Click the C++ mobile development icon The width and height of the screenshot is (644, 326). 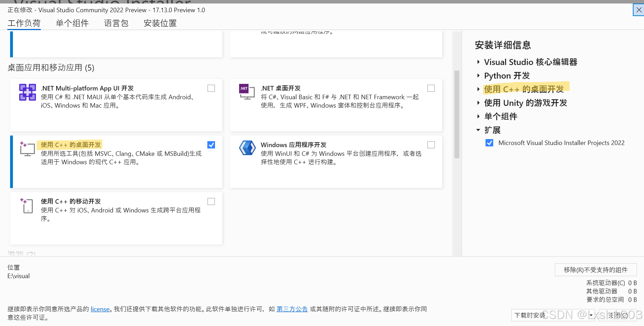27,205
